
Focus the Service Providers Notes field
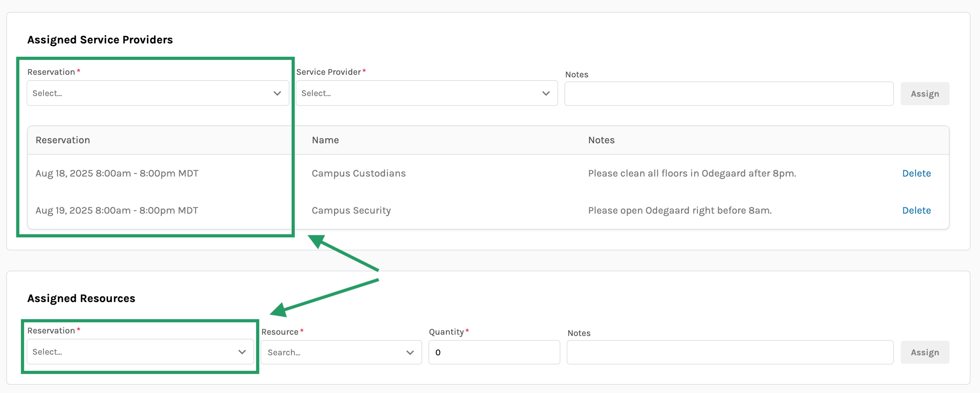click(729, 94)
